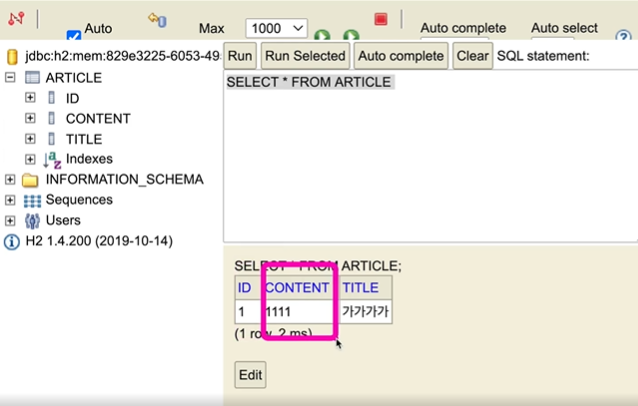
Task: Click the yellow database cylinder icon
Action: [x=12, y=57]
